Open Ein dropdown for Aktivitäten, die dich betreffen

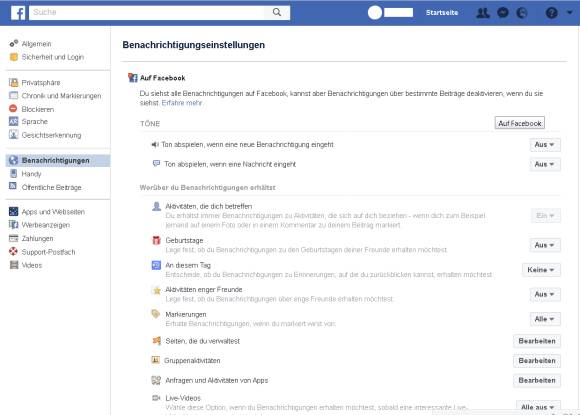pyautogui.click(x=546, y=215)
